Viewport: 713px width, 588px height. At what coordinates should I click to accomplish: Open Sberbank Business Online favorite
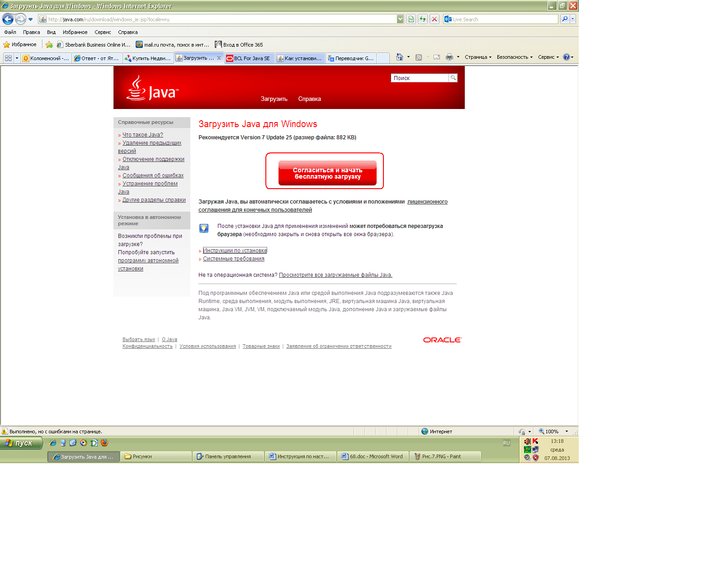point(93,44)
